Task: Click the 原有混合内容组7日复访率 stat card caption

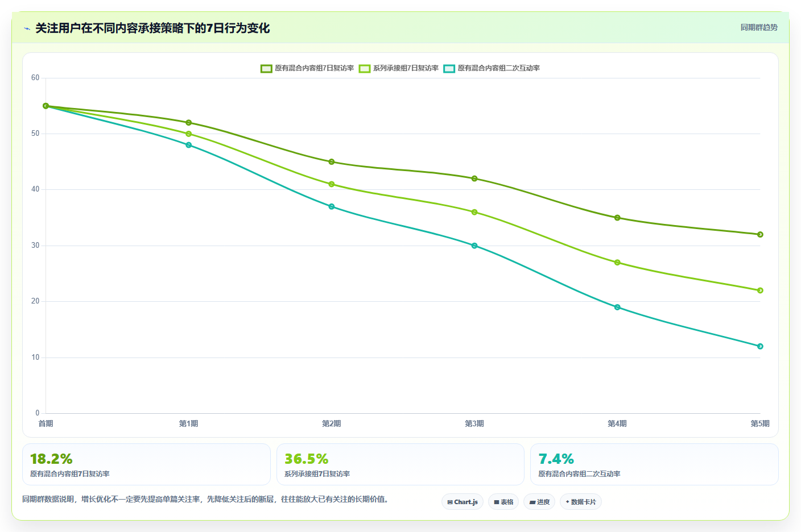Action: [70, 474]
